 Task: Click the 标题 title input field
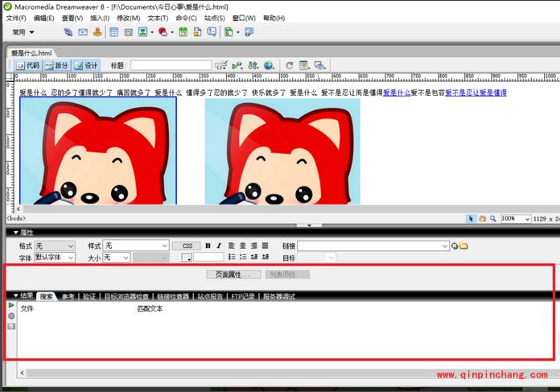[171, 65]
